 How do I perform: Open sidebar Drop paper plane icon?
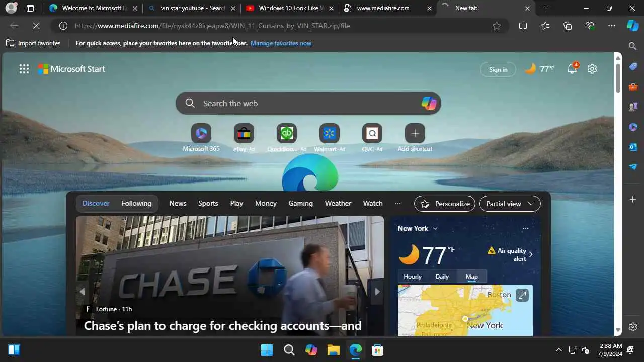(633, 167)
